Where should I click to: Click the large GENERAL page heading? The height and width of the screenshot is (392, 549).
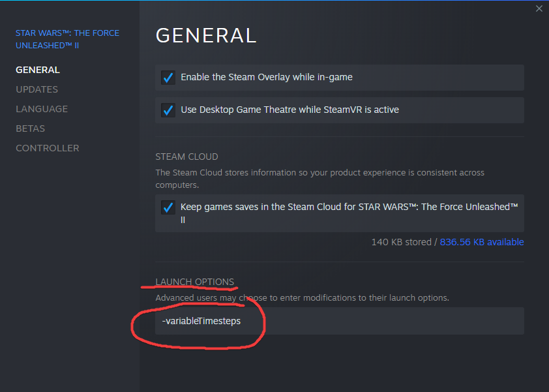(206, 35)
